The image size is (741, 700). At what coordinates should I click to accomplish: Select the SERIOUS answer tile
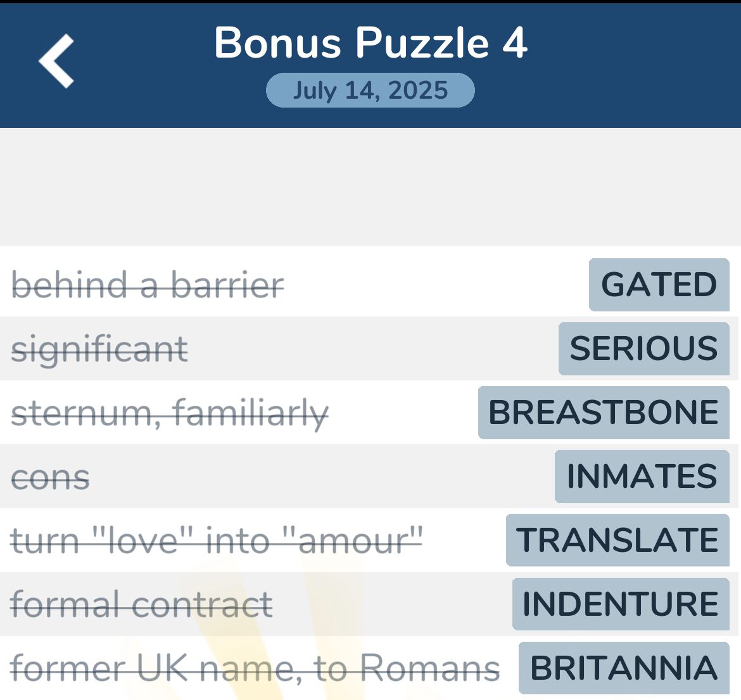(643, 349)
